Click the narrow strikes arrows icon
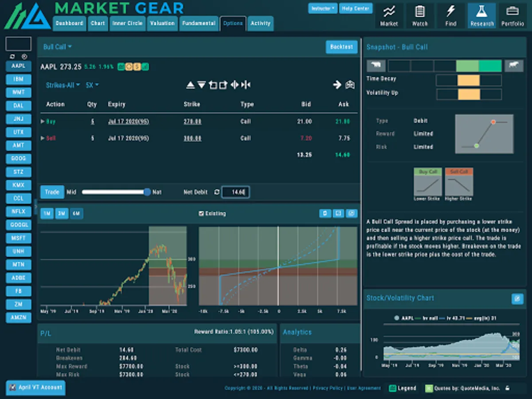This screenshot has height=399, width=532. coord(246,85)
